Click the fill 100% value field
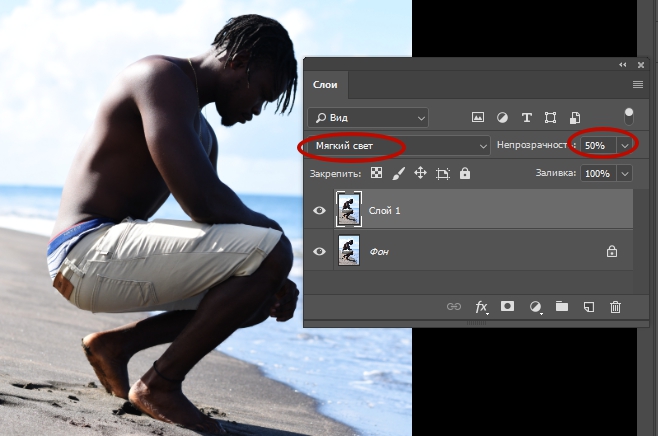The height and width of the screenshot is (436, 658). [598, 173]
